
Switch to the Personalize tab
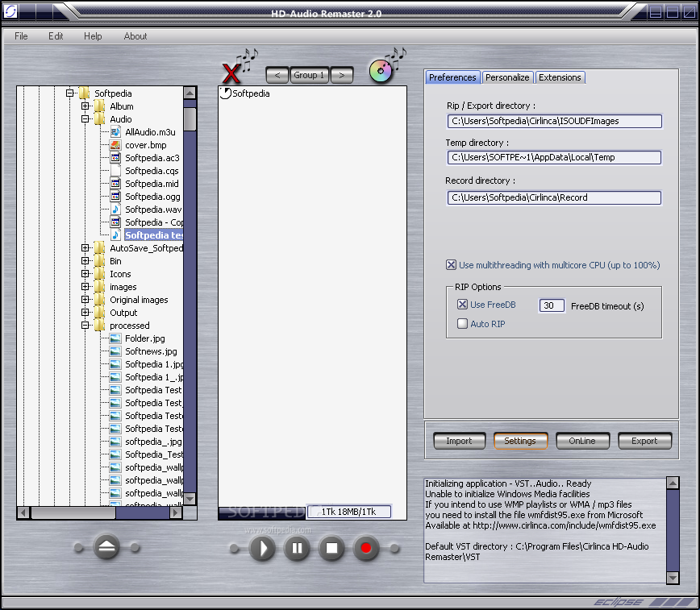[x=507, y=77]
